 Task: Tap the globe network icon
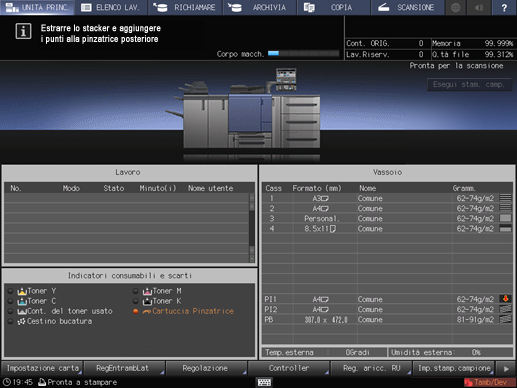tap(455, 7)
